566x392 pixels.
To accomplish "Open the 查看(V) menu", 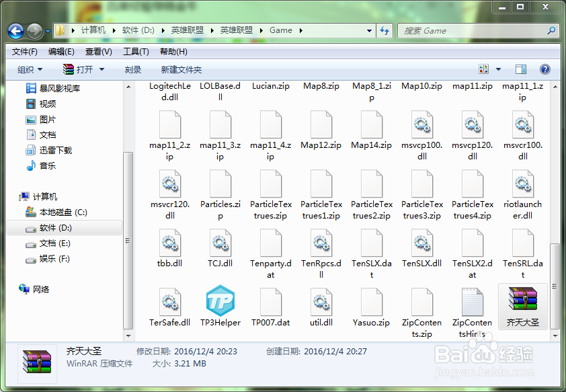I will click(x=99, y=52).
